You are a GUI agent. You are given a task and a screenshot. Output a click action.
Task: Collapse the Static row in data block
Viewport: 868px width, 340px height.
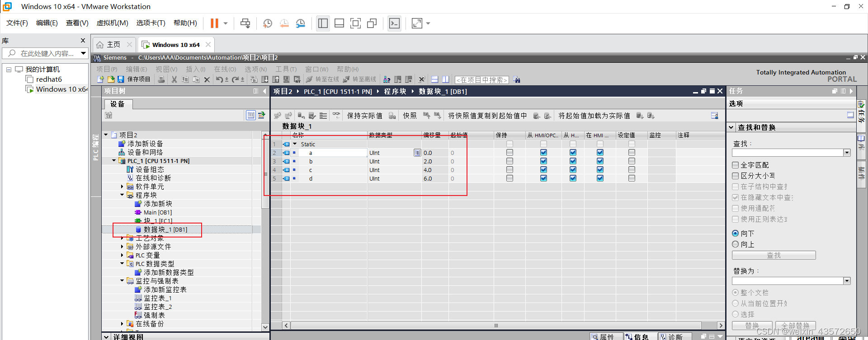(x=295, y=144)
